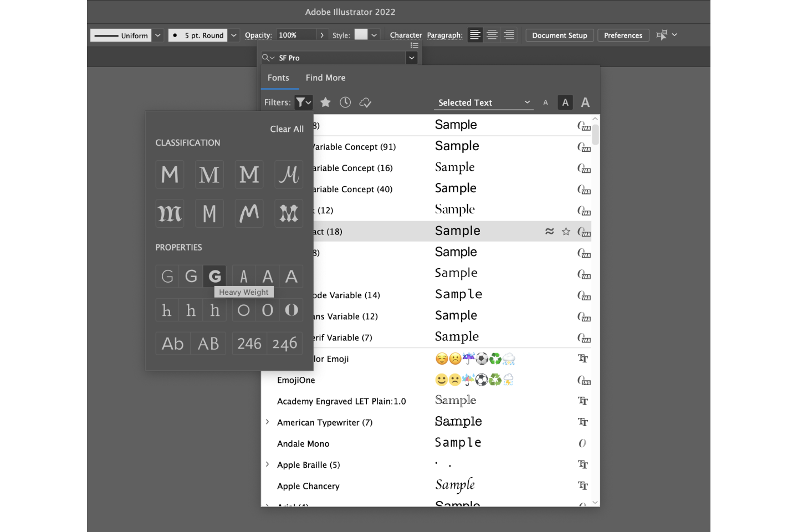Open the search options magnifier menu
Screen dimensions: 798x532
click(x=268, y=58)
